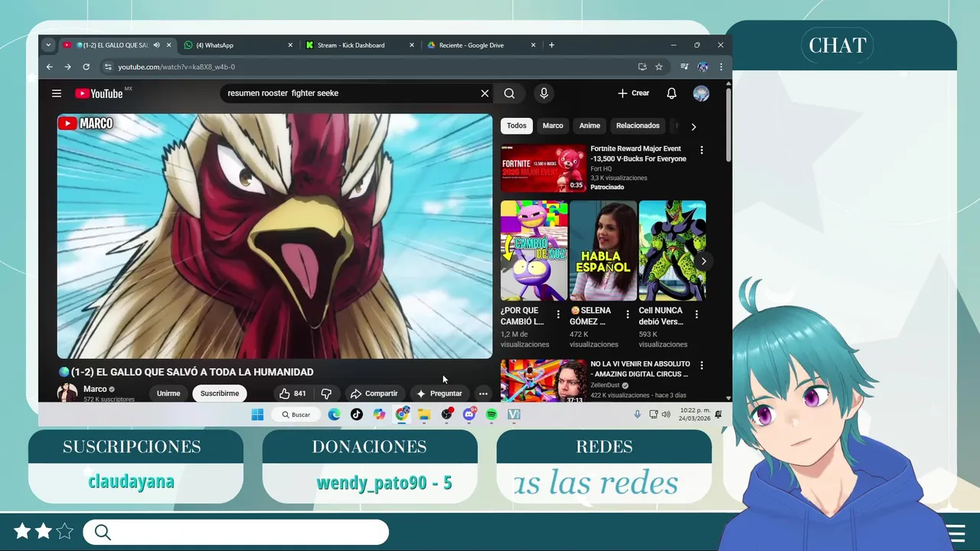
Task: Open the Fortnite Reward ad thumbnail
Action: click(x=543, y=168)
